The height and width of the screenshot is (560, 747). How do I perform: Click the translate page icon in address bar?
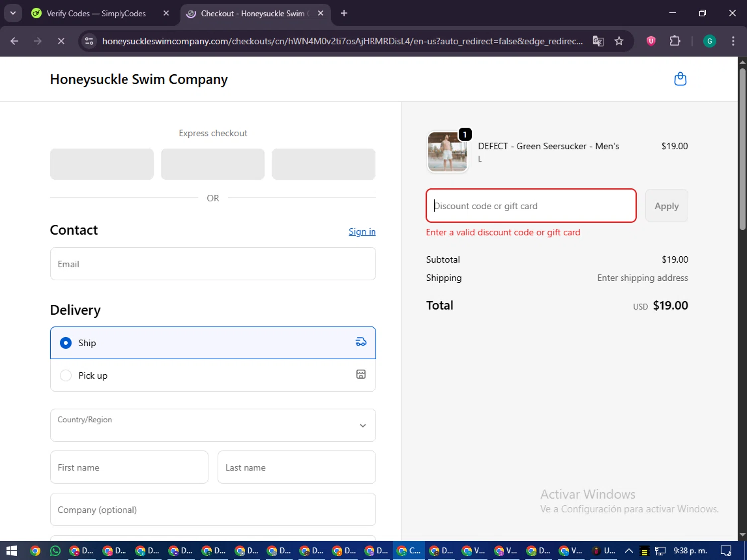[598, 41]
